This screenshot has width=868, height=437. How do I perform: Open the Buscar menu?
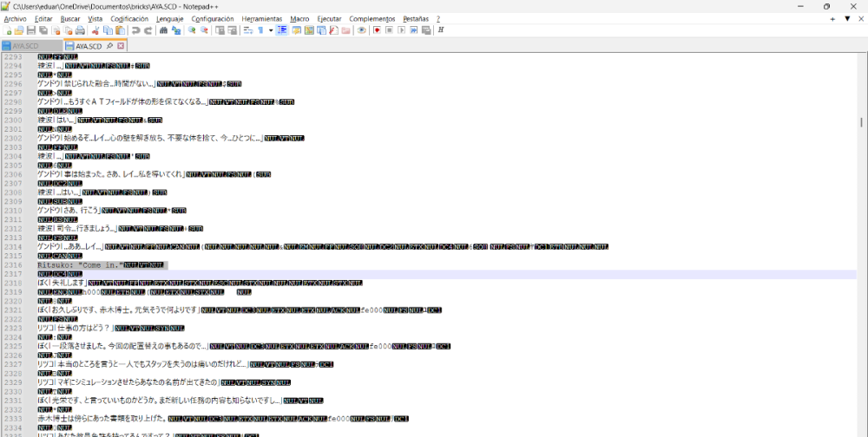(70, 19)
